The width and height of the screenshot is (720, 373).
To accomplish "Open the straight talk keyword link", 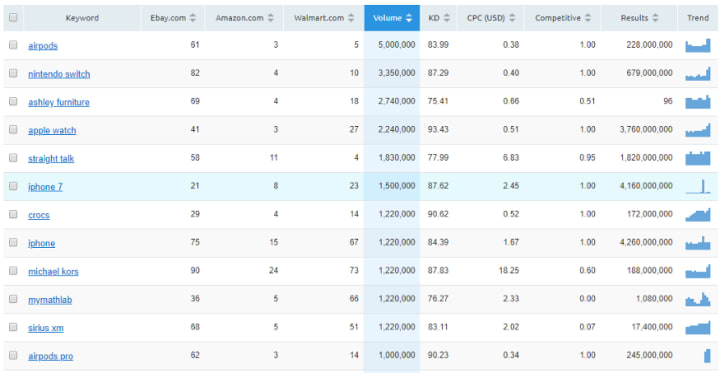I will (x=51, y=159).
